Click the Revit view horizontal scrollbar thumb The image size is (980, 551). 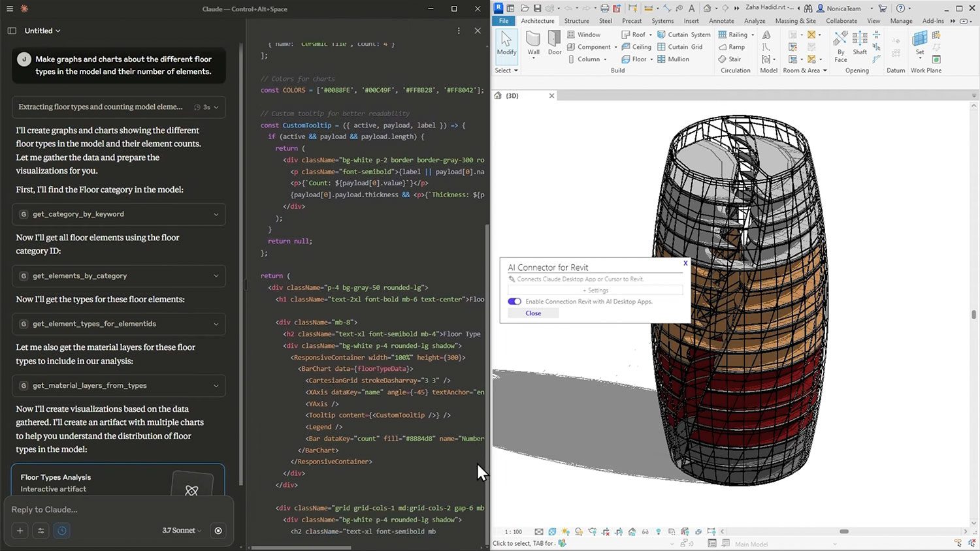click(843, 531)
